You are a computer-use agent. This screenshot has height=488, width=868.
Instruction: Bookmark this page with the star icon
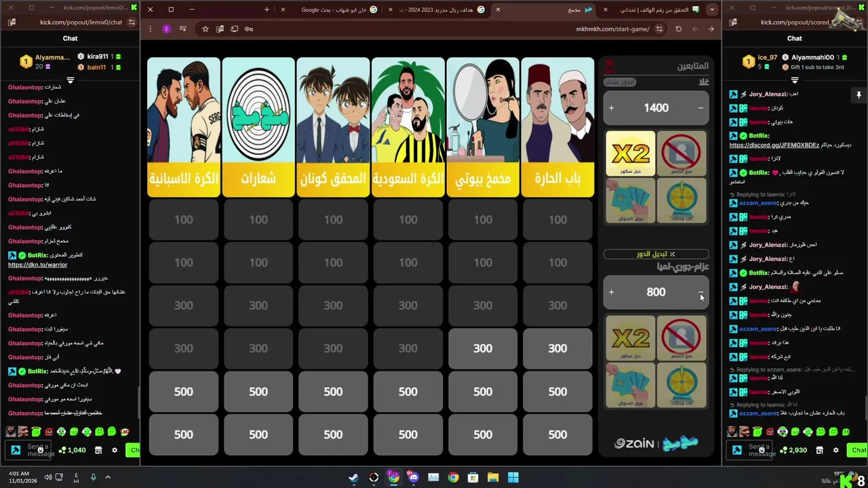click(x=205, y=29)
